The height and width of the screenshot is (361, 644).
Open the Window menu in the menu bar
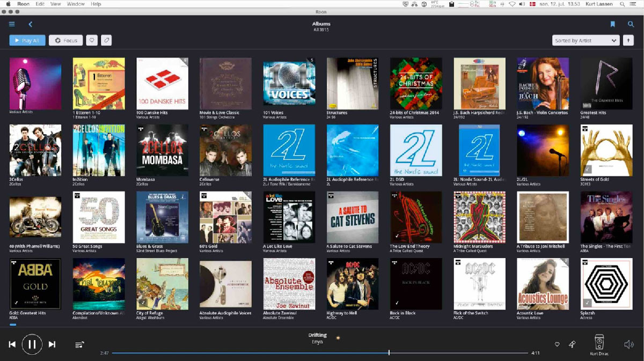(x=76, y=4)
